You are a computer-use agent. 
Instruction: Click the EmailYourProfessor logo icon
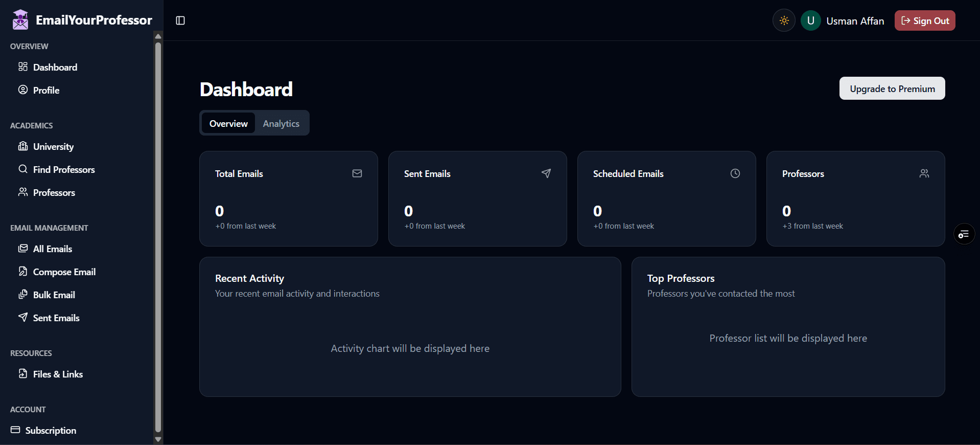(x=20, y=20)
